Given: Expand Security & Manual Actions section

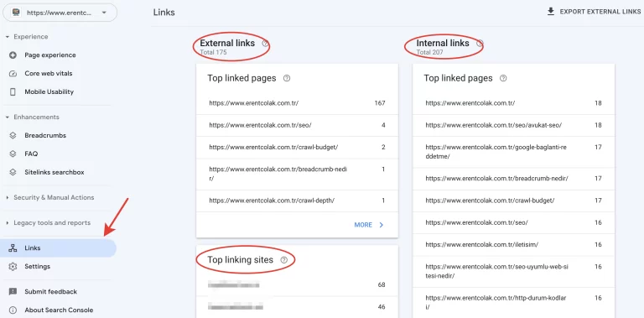Looking at the screenshot, I should [x=50, y=198].
